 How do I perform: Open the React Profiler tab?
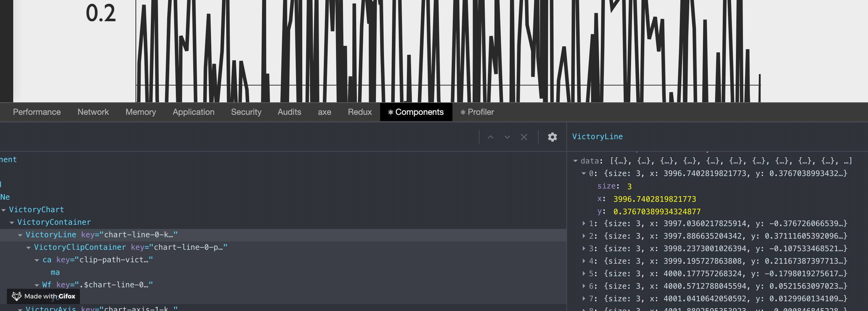(477, 112)
